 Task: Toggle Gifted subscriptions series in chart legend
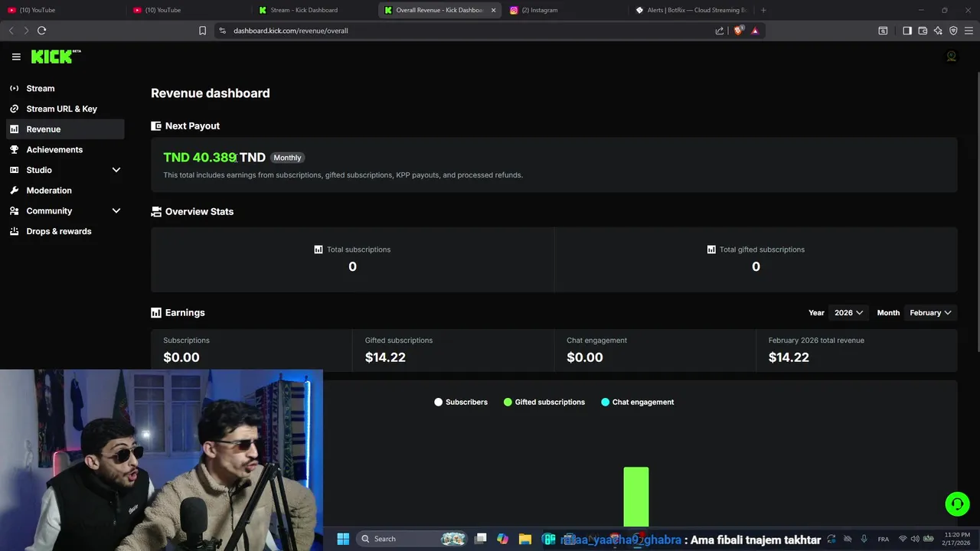(x=544, y=402)
